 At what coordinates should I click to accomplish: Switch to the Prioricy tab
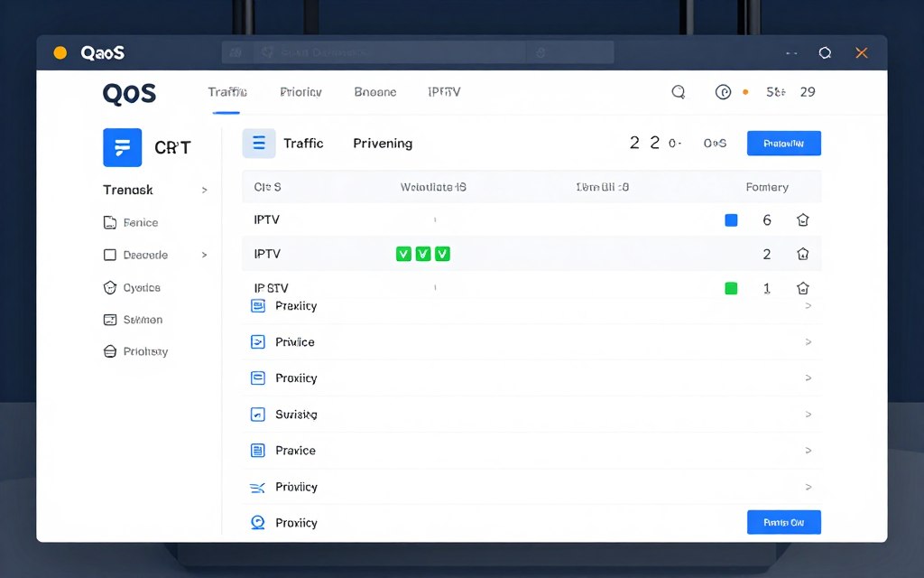point(300,92)
